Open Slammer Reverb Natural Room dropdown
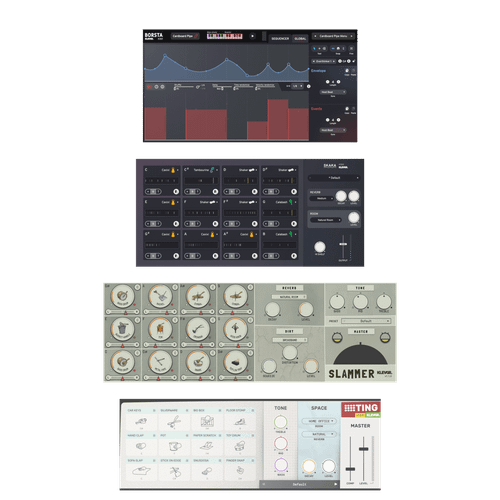Screen dimensions: 500x500 tap(289, 297)
